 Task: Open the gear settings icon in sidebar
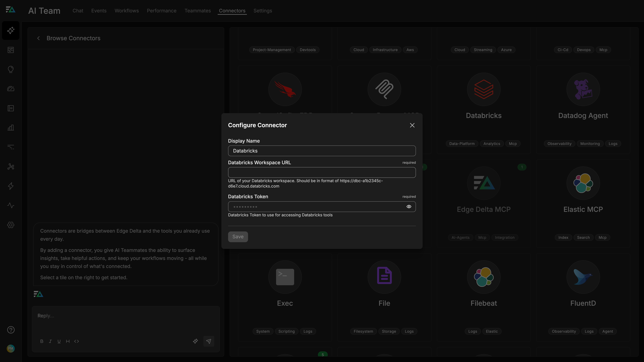[11, 225]
